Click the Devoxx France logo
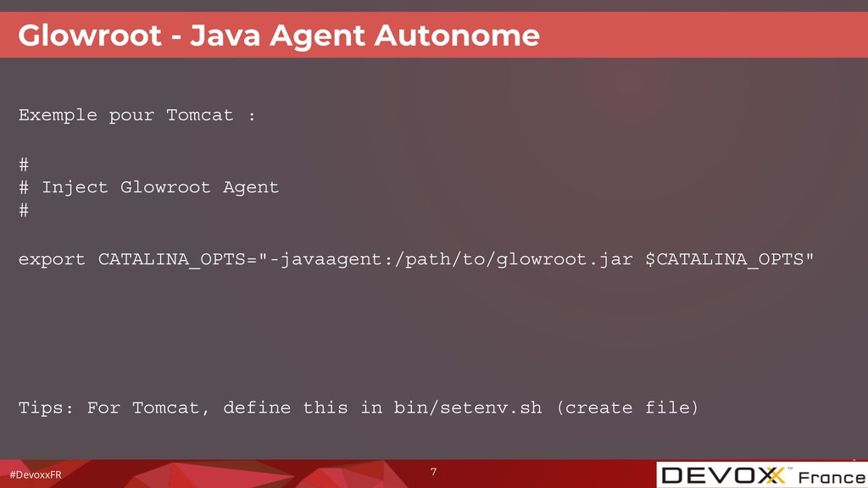 [x=762, y=474]
